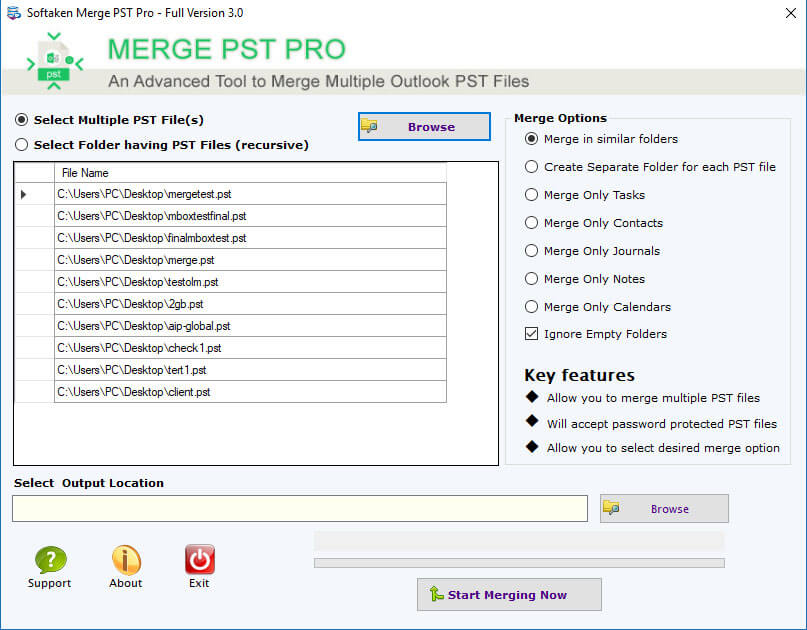Open the orange About info icon

tap(126, 560)
